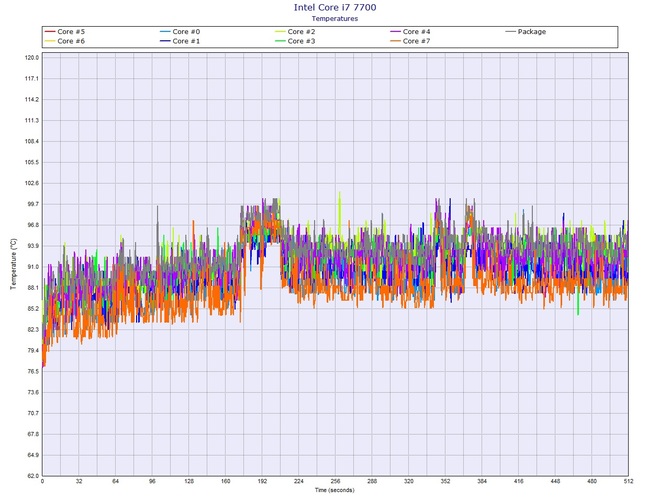Image resolution: width=670 pixels, height=502 pixels.
Task: Click the Temperature (°C) axis label
Action: click(14, 264)
